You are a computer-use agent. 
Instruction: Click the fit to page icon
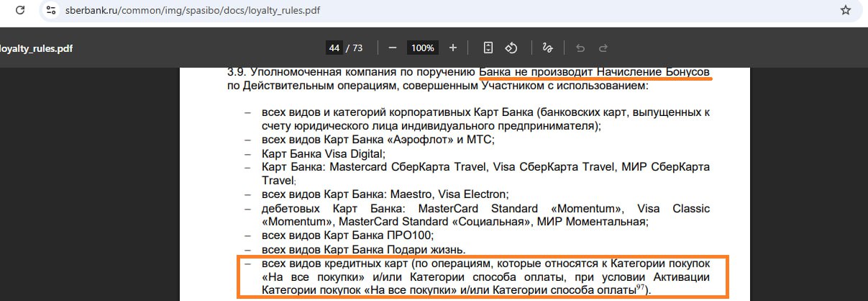pyautogui.click(x=488, y=48)
